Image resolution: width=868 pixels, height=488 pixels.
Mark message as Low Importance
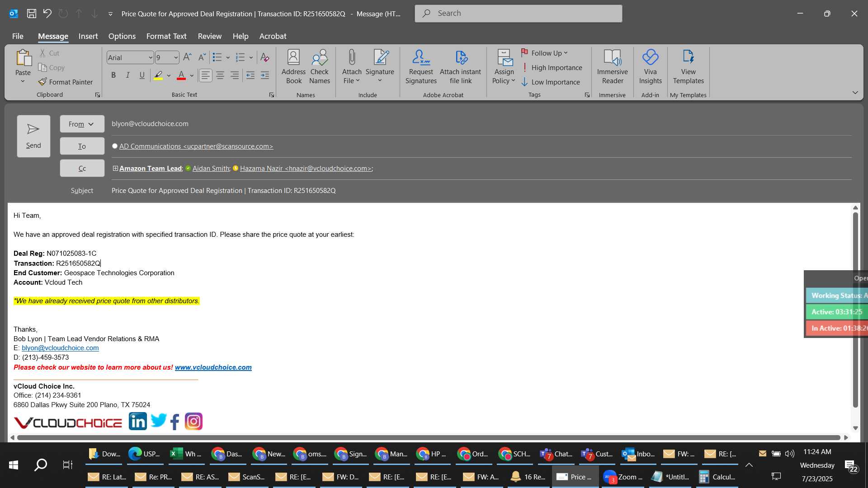pos(551,82)
